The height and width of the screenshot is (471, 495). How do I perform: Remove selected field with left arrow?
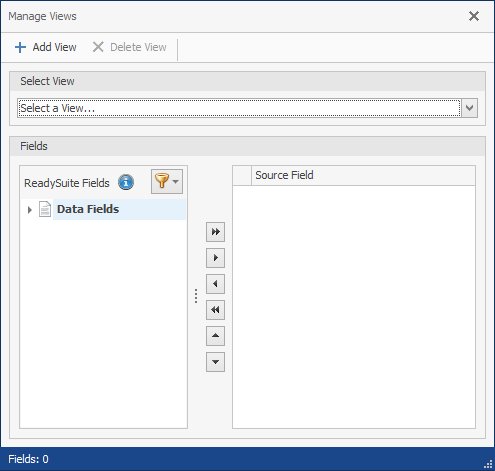[x=215, y=284]
